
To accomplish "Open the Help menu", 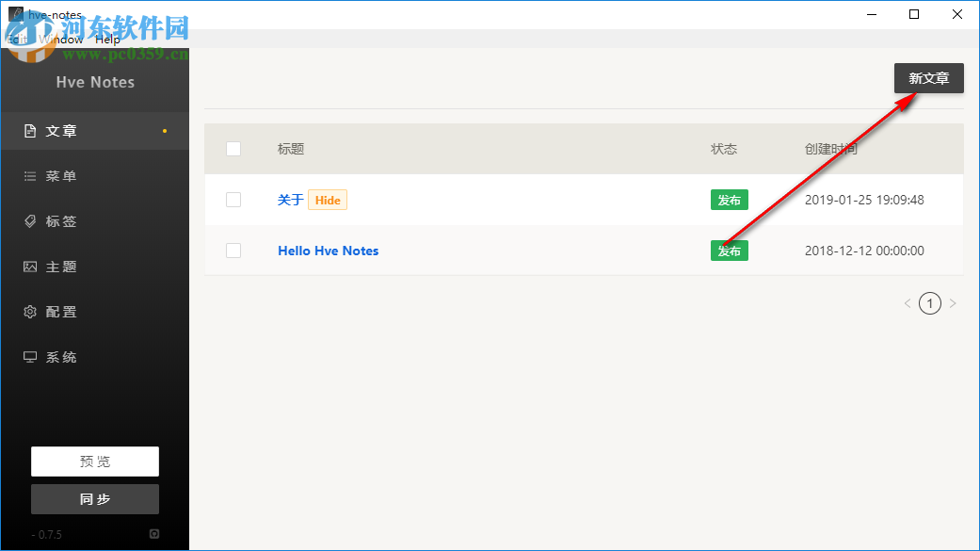I will (107, 40).
